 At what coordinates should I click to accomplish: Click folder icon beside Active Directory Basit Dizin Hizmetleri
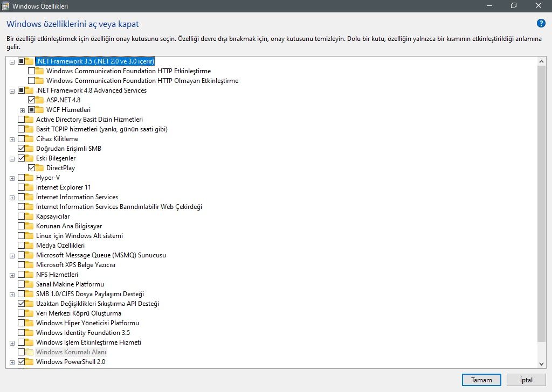coord(29,120)
